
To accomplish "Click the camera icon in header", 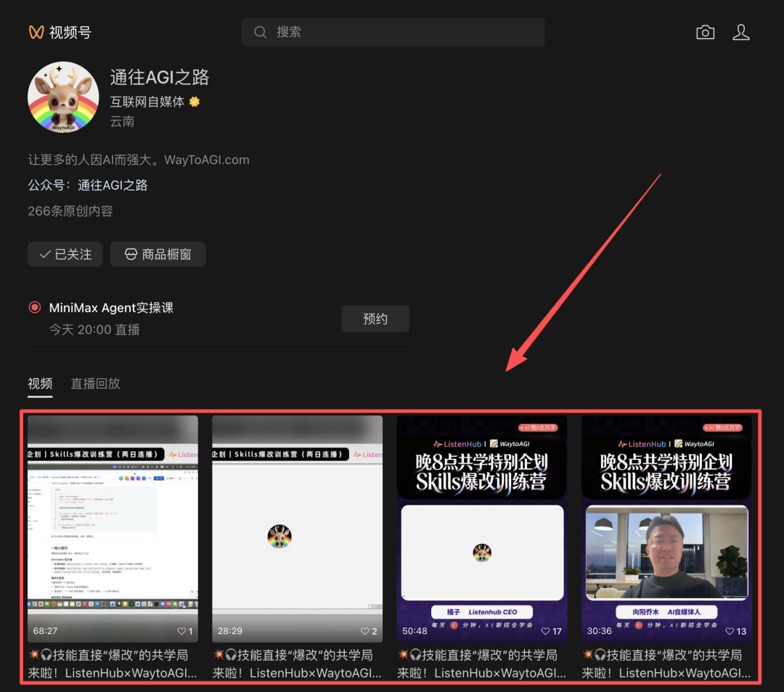I will pos(705,33).
